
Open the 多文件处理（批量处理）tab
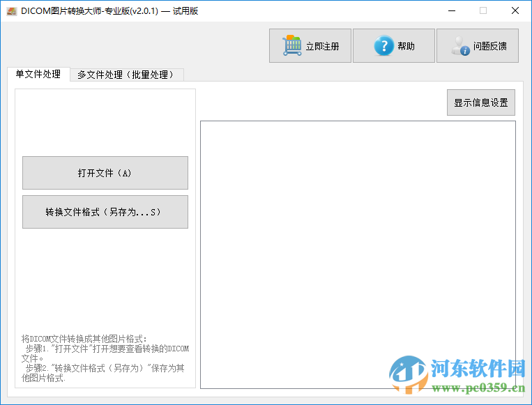tap(127, 75)
